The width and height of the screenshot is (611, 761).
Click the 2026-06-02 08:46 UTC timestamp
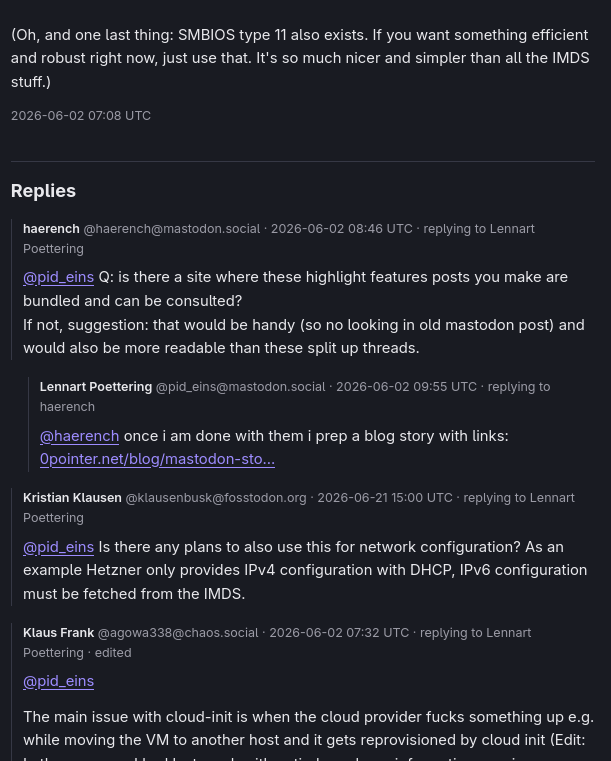342,229
